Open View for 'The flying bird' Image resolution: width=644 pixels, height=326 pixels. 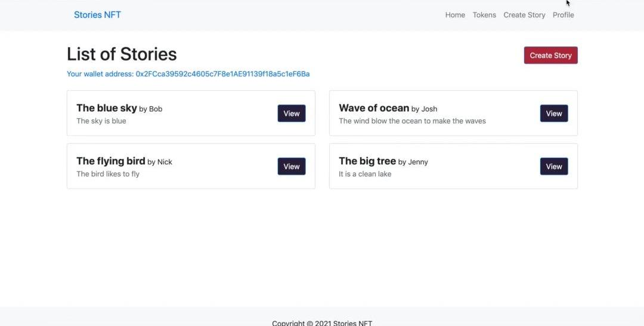pos(291,167)
